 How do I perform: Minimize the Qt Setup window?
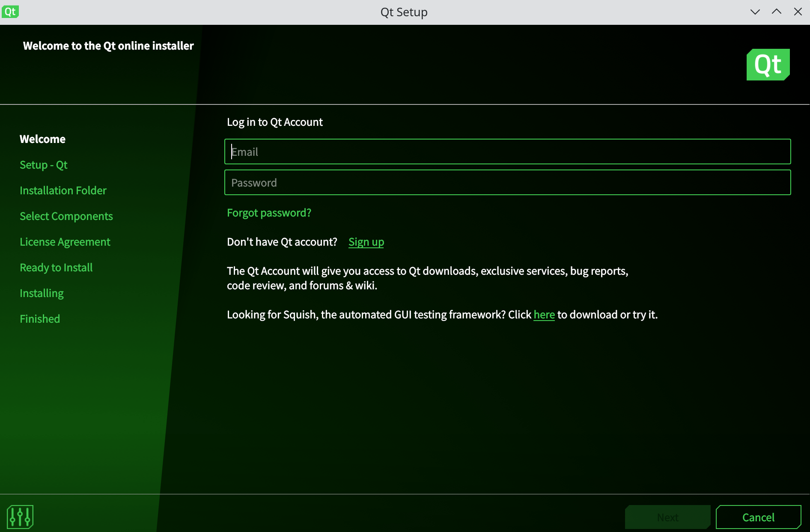coord(755,12)
